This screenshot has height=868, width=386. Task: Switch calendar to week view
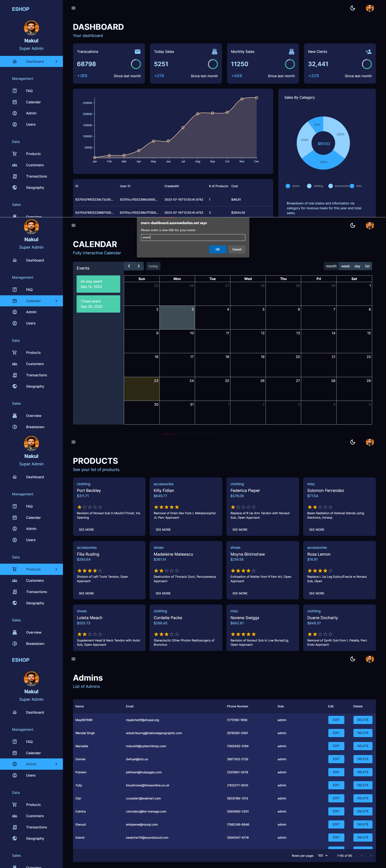345,266
